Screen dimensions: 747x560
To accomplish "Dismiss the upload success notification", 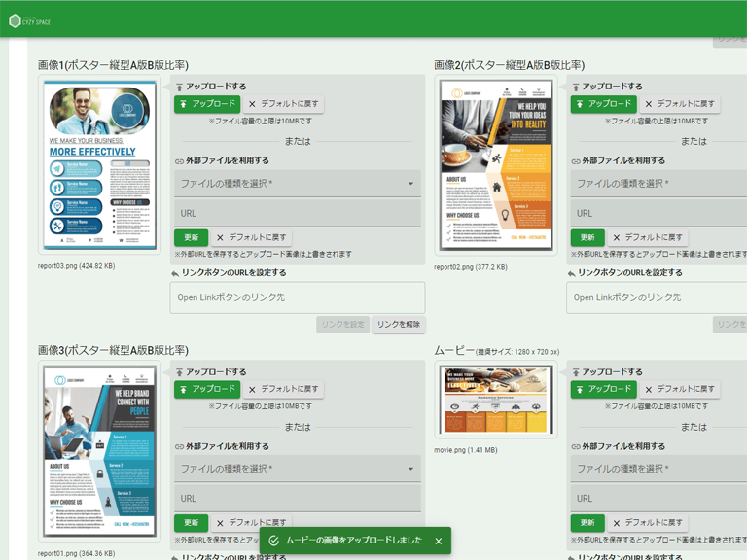I will click(439, 541).
